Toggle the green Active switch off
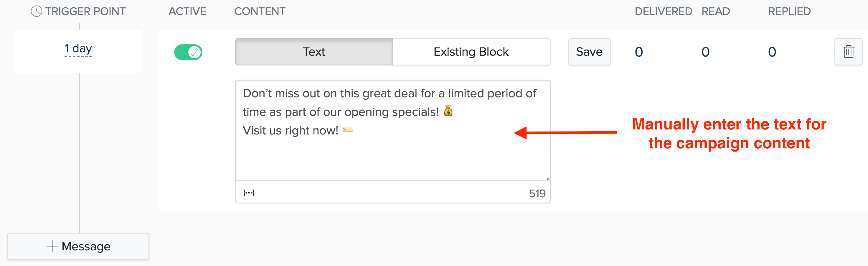Image resolution: width=868 pixels, height=266 pixels. [188, 52]
